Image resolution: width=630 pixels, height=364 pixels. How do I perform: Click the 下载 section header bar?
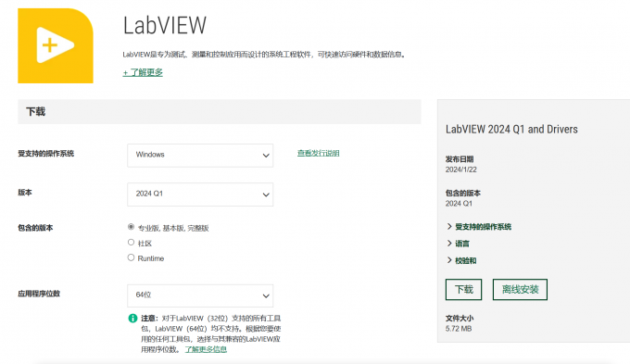(220, 112)
